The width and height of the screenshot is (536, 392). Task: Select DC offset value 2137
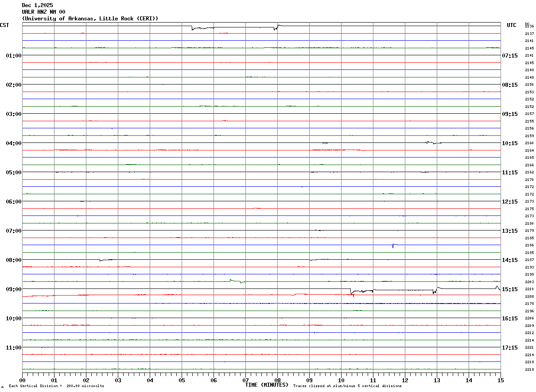[529, 34]
